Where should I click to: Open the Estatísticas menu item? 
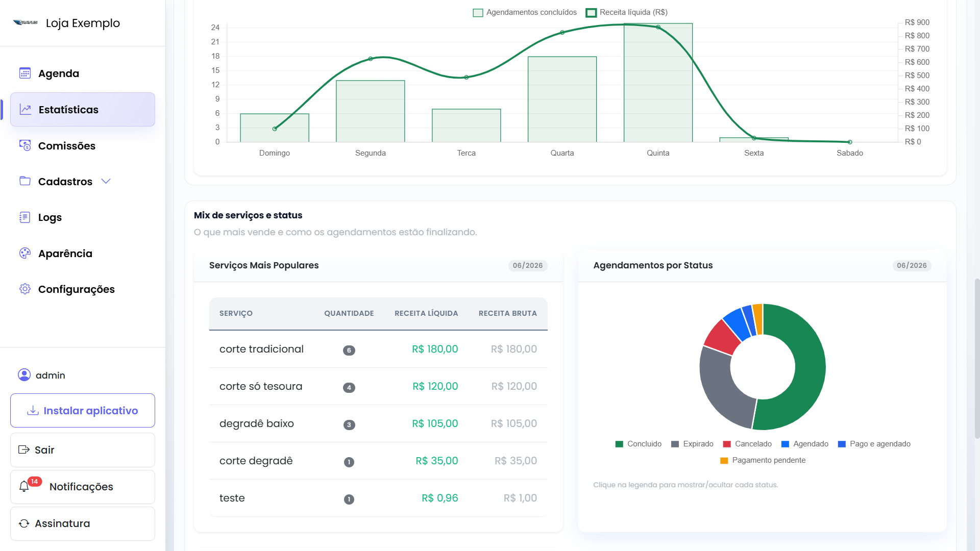(83, 109)
